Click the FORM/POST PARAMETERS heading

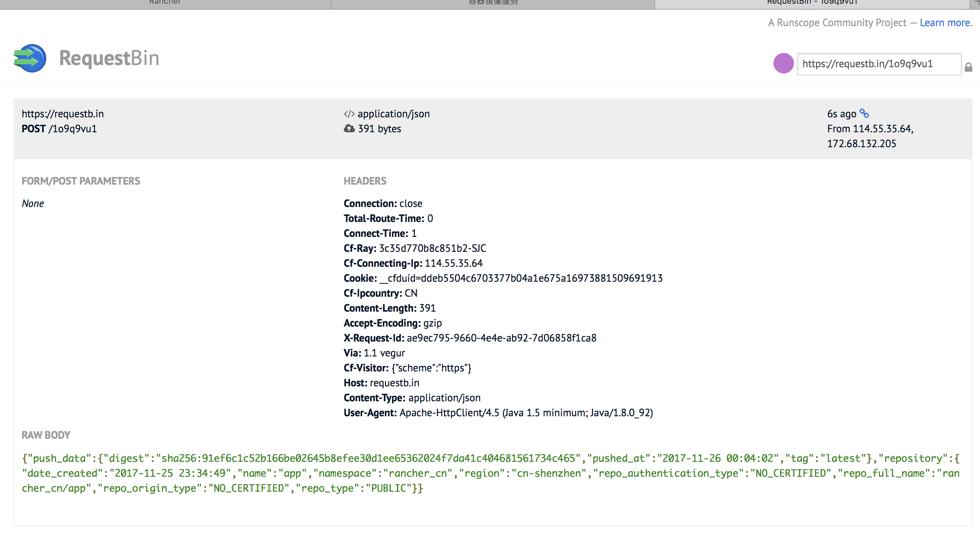tap(81, 181)
